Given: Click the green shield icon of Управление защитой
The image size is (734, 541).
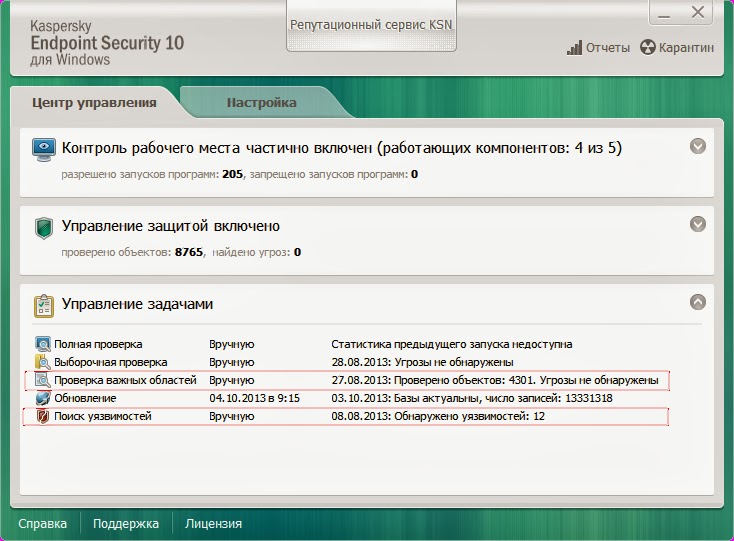Looking at the screenshot, I should [44, 228].
